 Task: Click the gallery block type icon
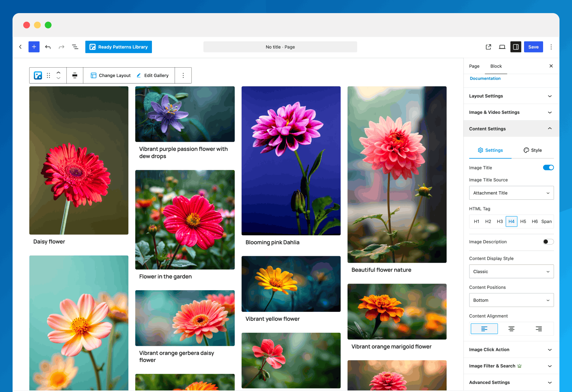click(38, 75)
